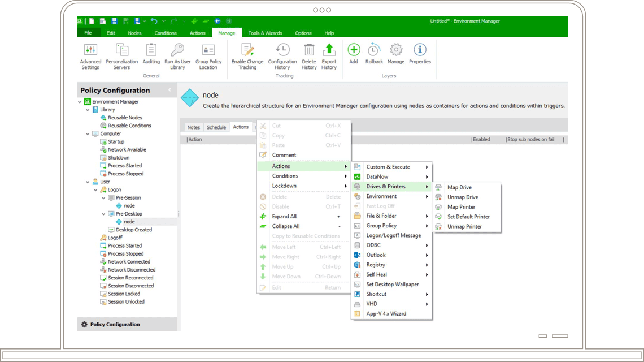This screenshot has width=644, height=362.
Task: Select Desktop Created in the tree
Action: click(130, 230)
